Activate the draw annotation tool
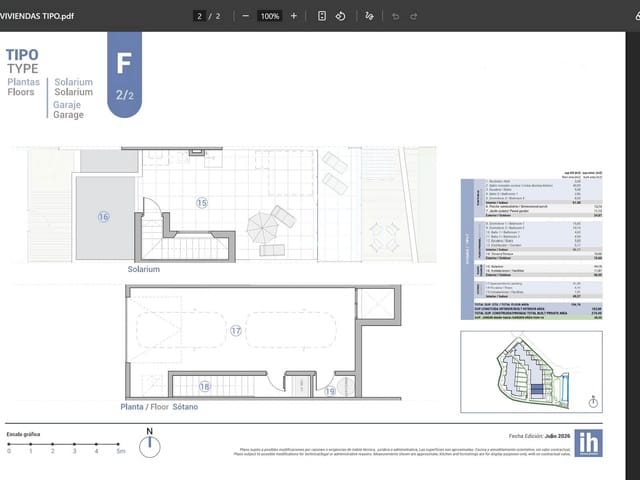640x480 pixels. [369, 16]
